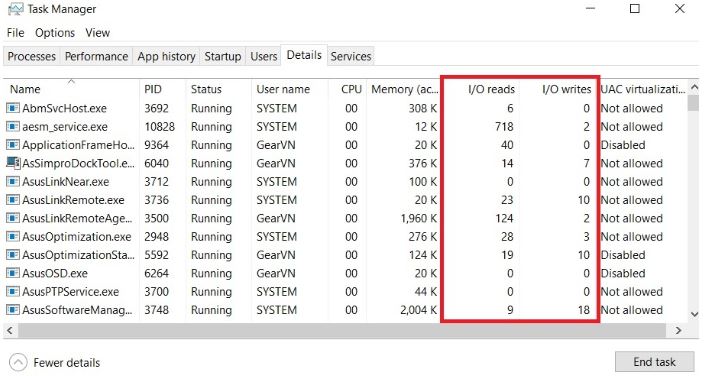The width and height of the screenshot is (707, 376).
Task: Select the AsusPTPService.exe icon
Action: [x=13, y=292]
